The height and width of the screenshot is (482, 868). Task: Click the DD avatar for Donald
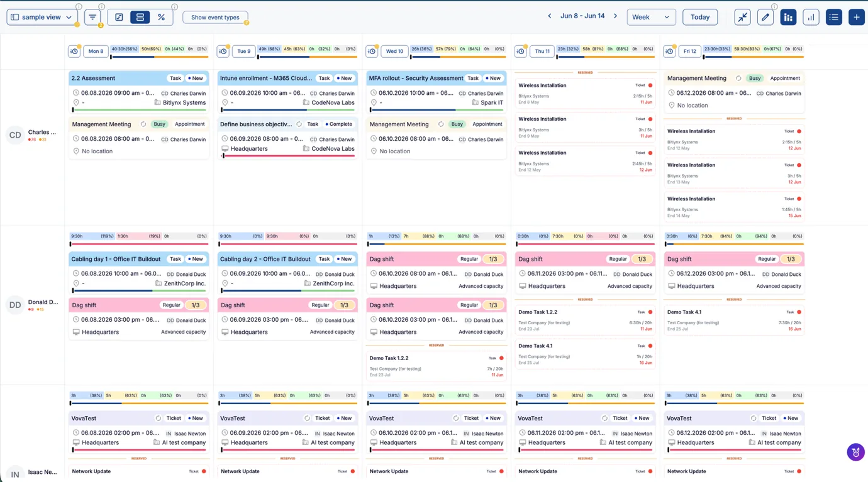pos(15,305)
